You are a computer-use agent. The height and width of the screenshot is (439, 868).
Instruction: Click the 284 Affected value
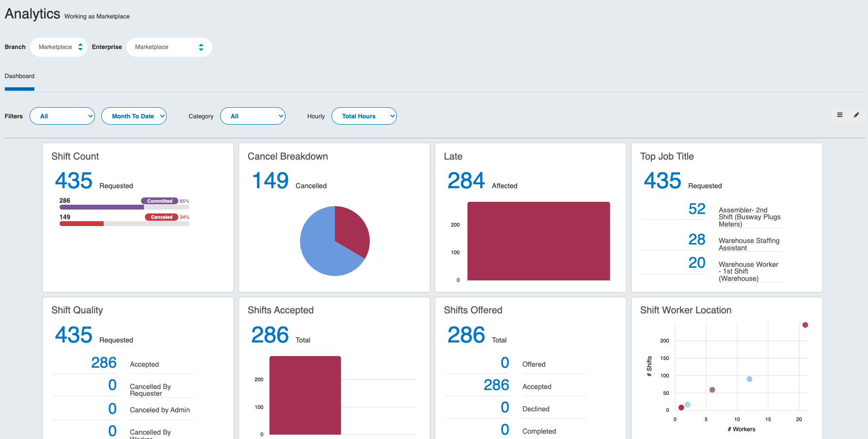coord(466,180)
